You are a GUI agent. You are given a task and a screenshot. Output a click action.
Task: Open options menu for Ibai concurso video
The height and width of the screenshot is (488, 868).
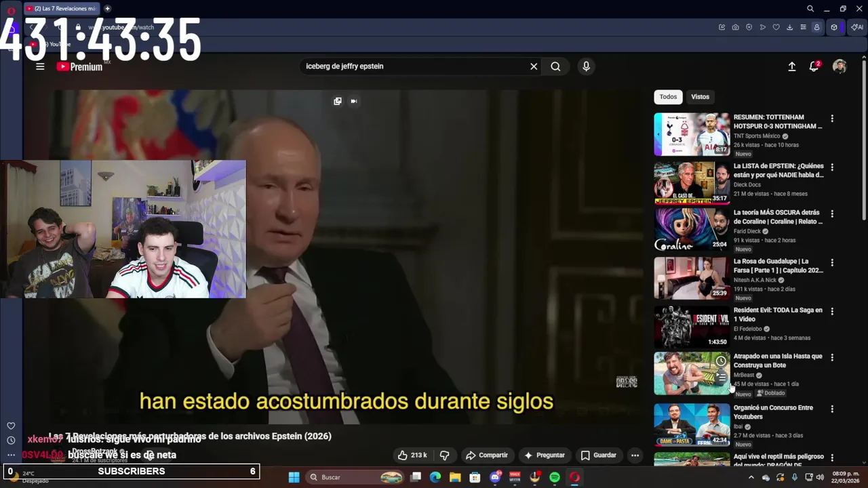832,409
